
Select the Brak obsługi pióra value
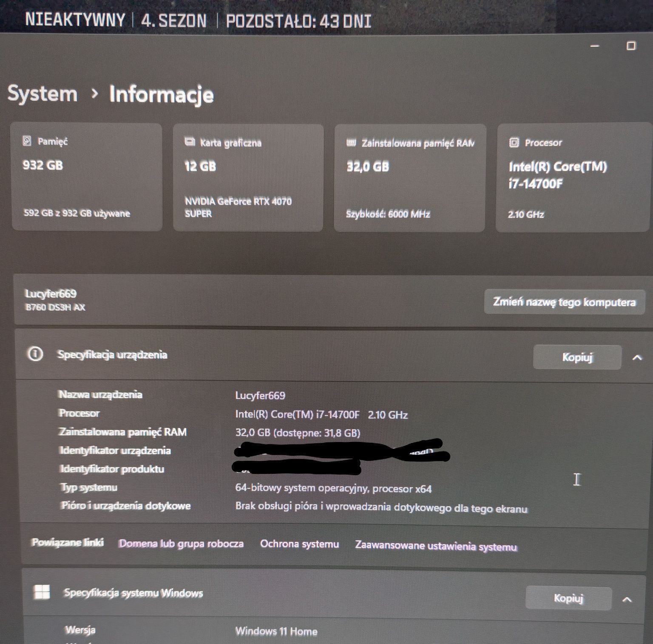(381, 508)
